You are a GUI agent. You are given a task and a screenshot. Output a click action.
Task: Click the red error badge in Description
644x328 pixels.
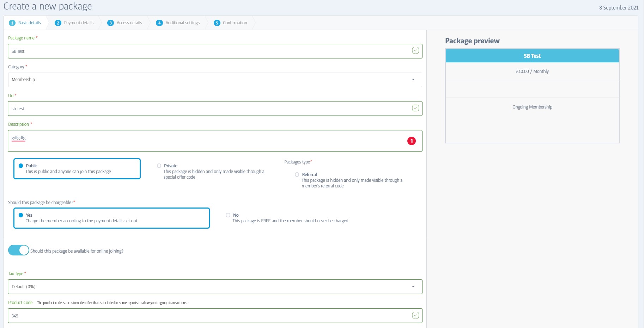pyautogui.click(x=411, y=141)
